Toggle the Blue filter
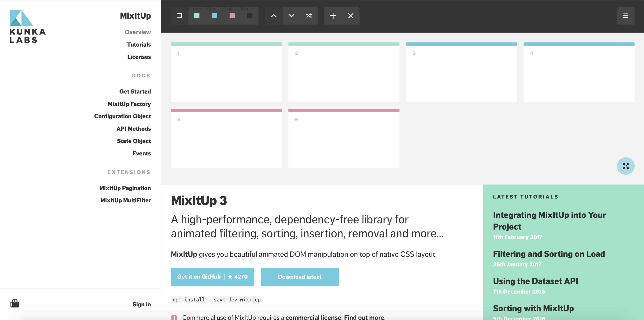The height and width of the screenshot is (320, 644). pyautogui.click(x=214, y=16)
